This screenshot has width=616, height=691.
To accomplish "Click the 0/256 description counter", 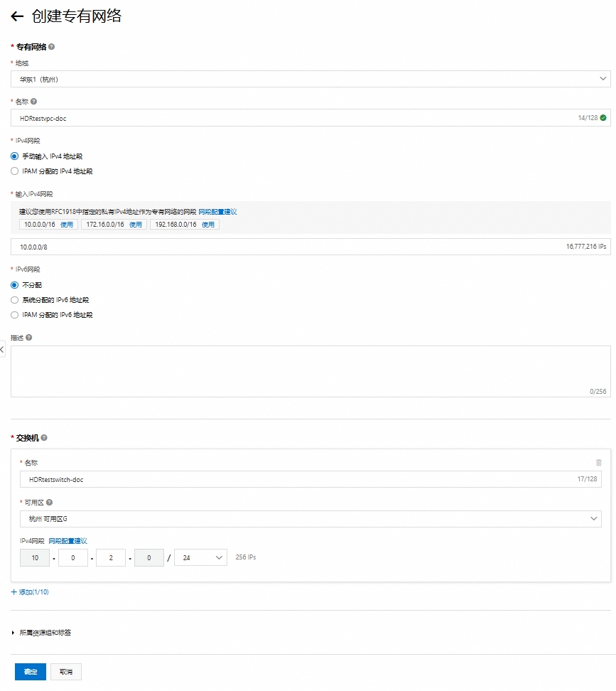I will click(x=598, y=391).
